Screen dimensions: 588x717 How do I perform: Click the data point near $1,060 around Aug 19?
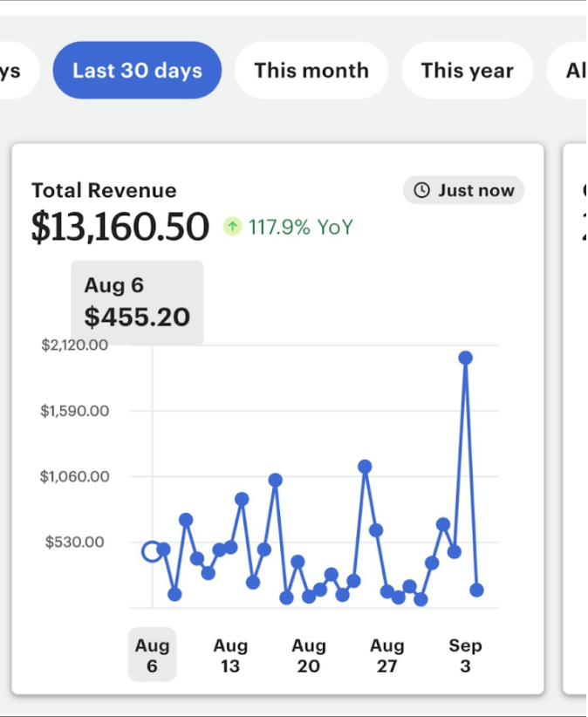275,479
